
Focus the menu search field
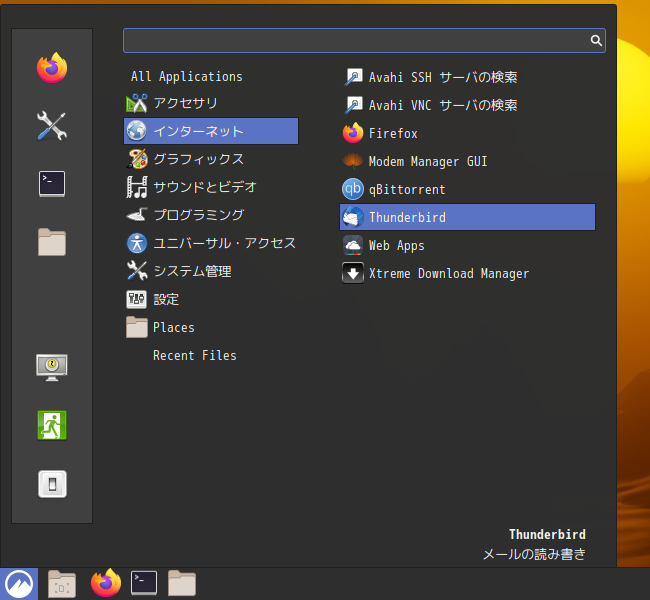(x=364, y=40)
